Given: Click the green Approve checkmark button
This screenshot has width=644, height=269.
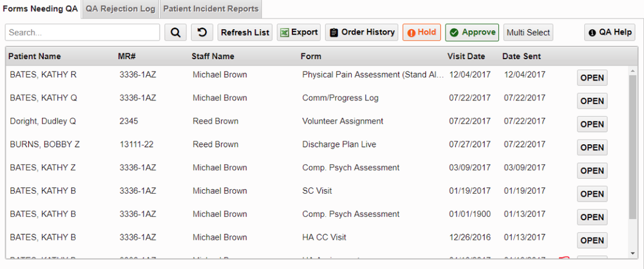Looking at the screenshot, I should click(472, 32).
